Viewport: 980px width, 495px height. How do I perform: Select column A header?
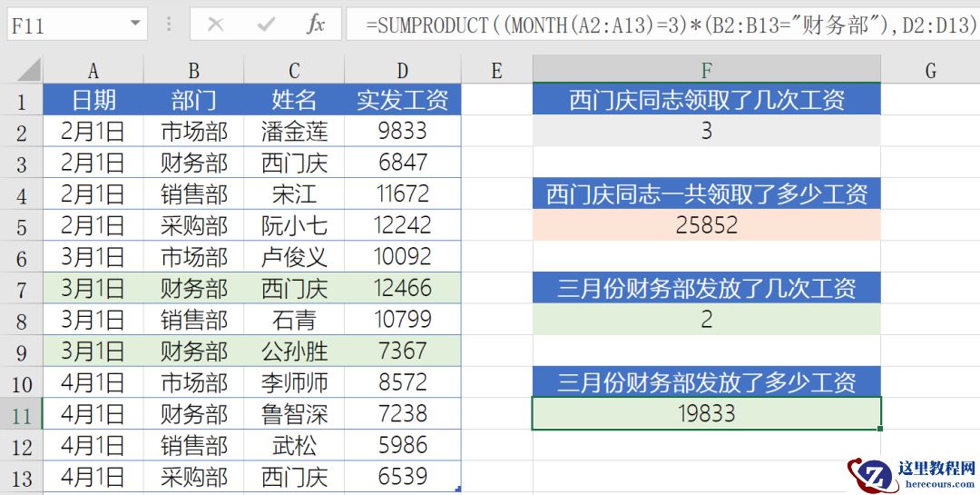click(x=93, y=70)
